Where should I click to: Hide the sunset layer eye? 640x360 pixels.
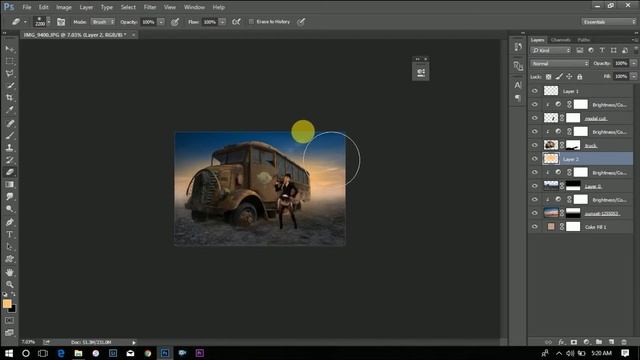[x=535, y=213]
